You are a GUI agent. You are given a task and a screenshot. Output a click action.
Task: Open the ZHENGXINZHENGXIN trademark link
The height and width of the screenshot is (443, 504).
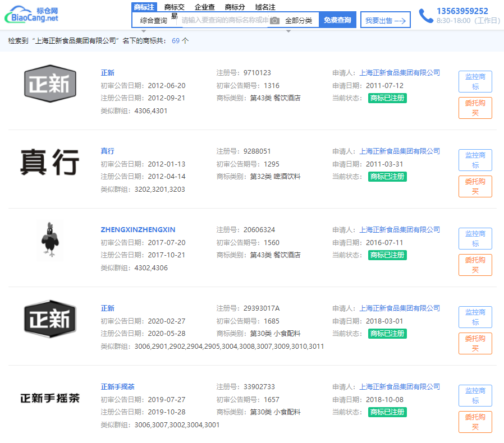138,230
